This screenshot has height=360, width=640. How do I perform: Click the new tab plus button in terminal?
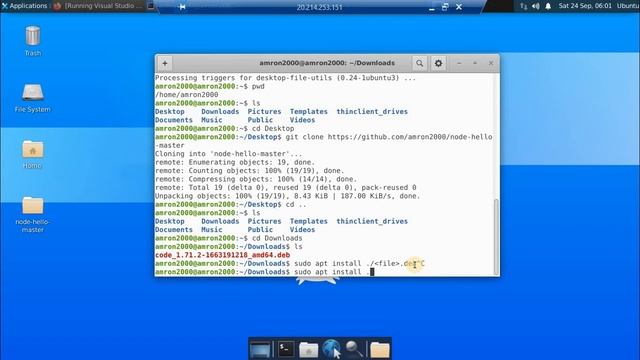tap(165, 63)
